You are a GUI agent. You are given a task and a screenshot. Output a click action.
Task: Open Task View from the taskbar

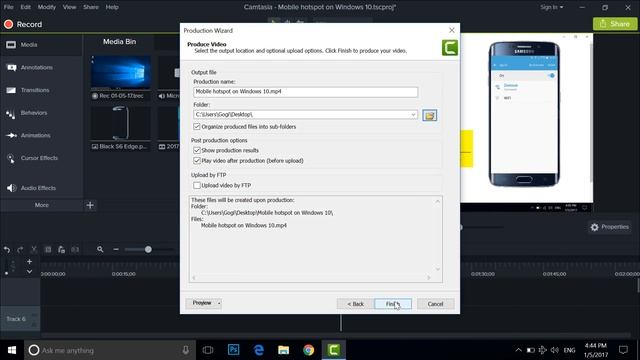208,350
